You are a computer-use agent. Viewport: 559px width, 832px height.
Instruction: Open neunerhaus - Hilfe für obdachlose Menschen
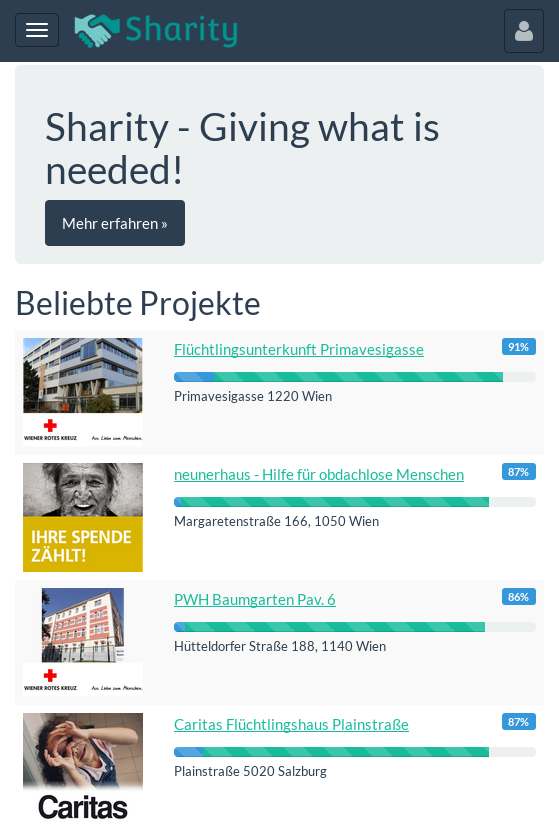pos(319,474)
